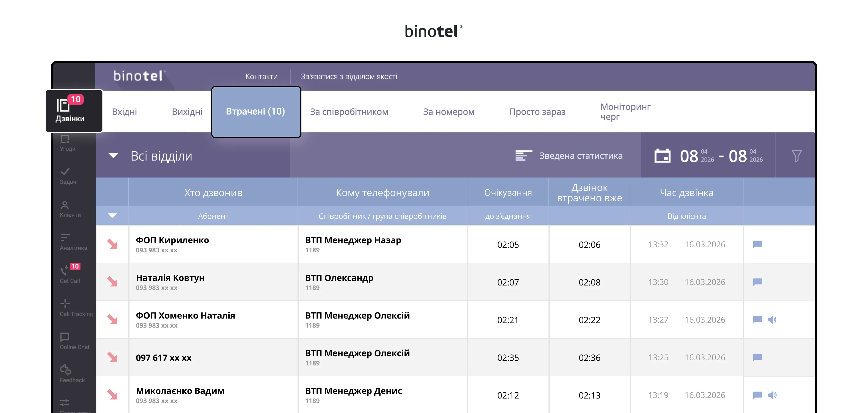
Task: Switch to the Вихідні tab
Action: [187, 112]
